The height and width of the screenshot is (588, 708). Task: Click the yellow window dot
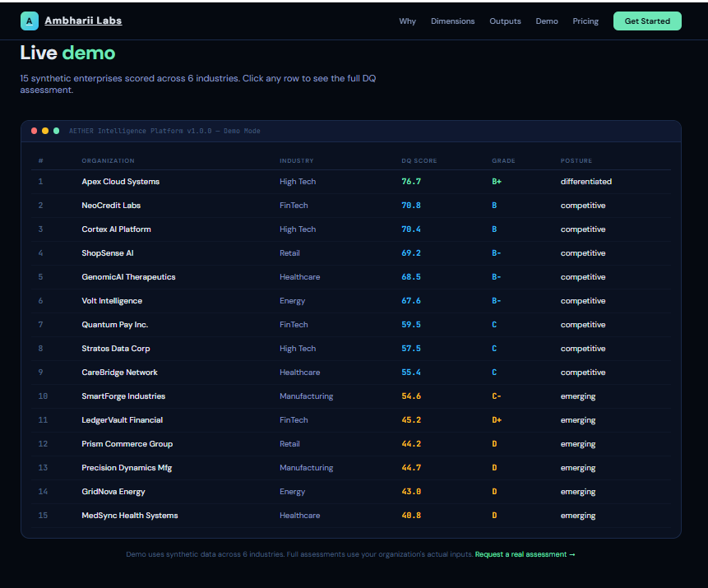click(45, 131)
